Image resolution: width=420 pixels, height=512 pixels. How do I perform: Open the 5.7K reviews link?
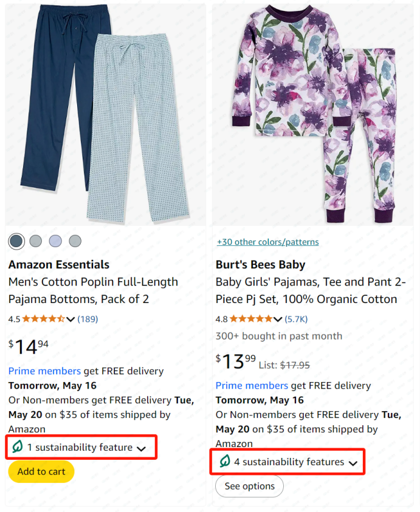296,319
